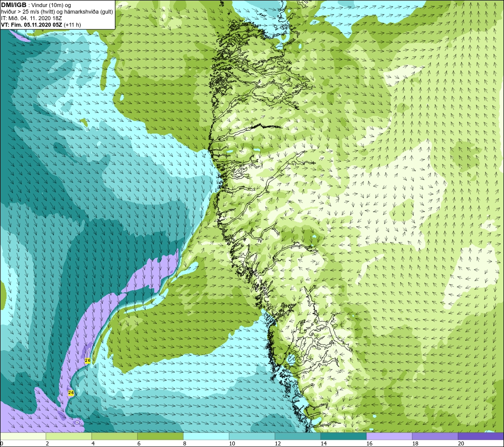504x447 pixels.
Task: Click the 6–8 m/s olive green legend swatch
Action: click(160, 436)
